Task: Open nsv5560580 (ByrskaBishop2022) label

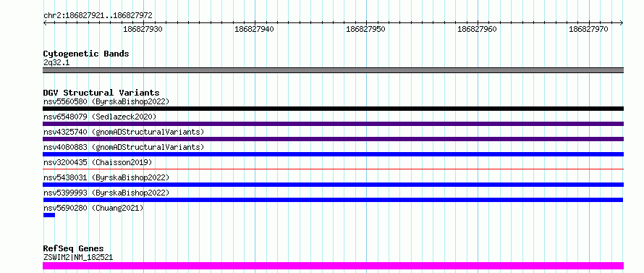Action: click(106, 101)
